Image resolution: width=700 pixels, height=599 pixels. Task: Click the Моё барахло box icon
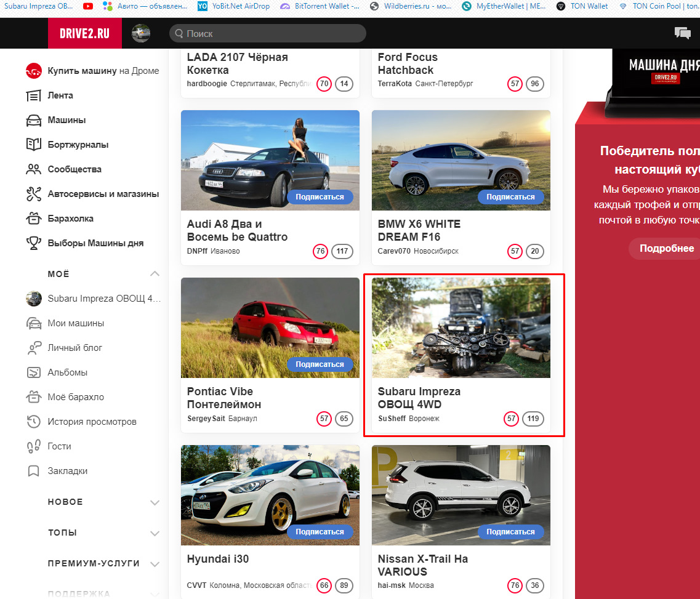tap(33, 397)
